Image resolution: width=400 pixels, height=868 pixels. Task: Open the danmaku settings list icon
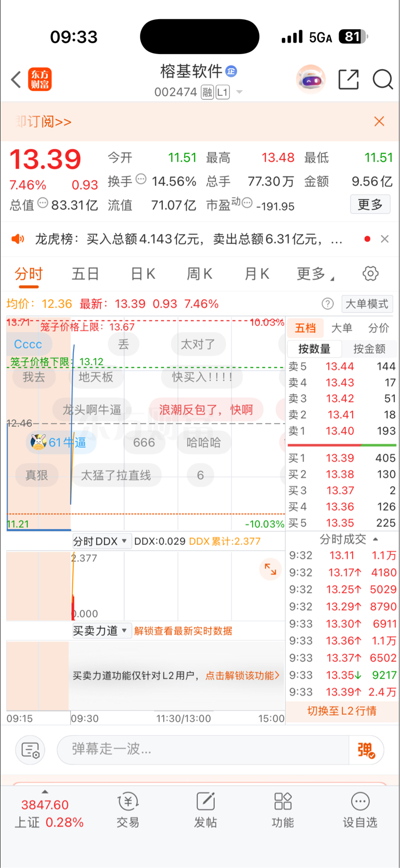[x=30, y=750]
